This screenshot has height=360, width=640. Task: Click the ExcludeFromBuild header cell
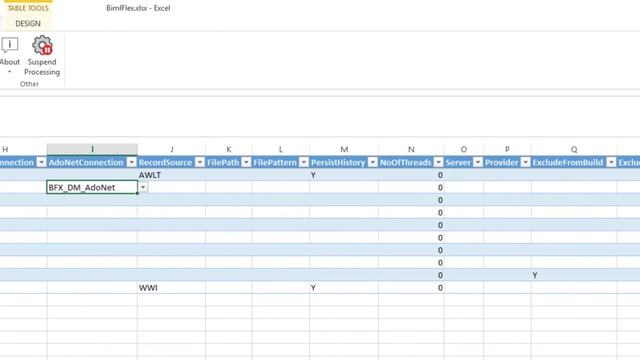click(x=574, y=162)
